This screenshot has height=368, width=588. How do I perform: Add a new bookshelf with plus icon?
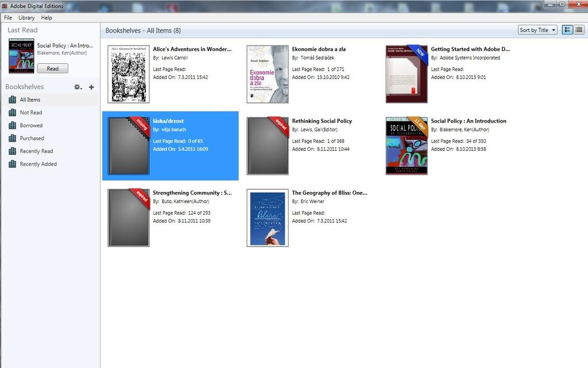click(91, 87)
